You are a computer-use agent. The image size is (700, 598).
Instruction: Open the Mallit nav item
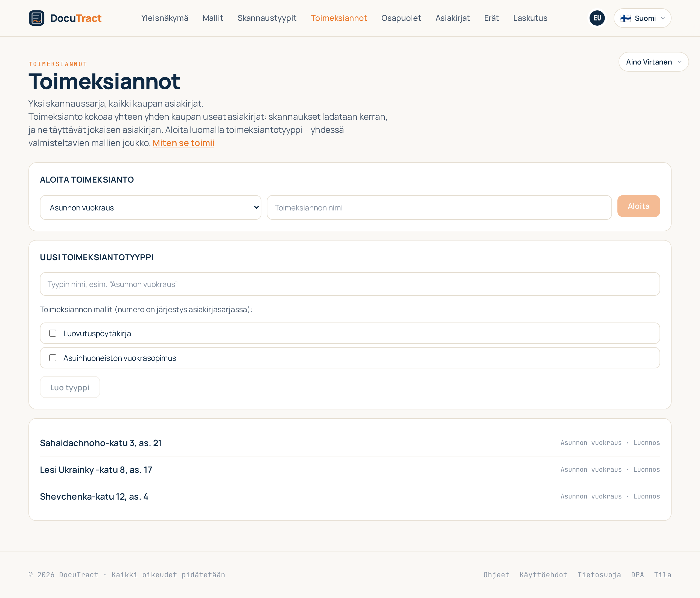coord(213,18)
